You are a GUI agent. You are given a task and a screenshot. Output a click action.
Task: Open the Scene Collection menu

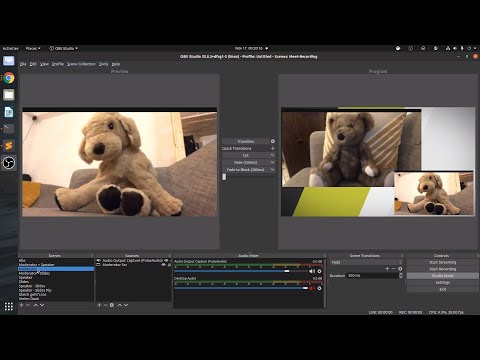point(81,64)
